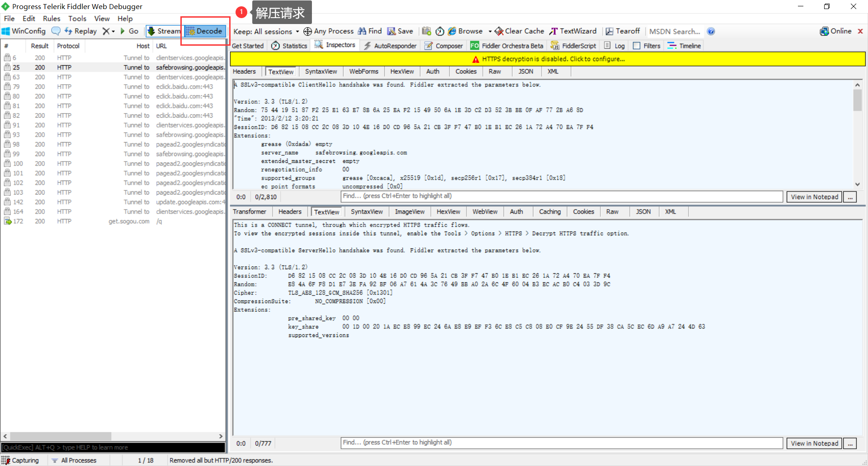Switch to AutoResponder tab

390,46
